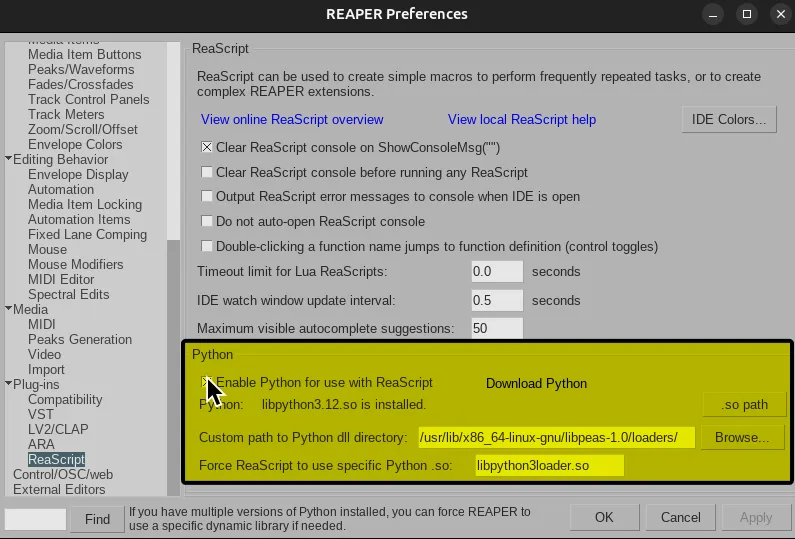This screenshot has width=795, height=539.
Task: Select Track Control Panels page
Action: 89,99
